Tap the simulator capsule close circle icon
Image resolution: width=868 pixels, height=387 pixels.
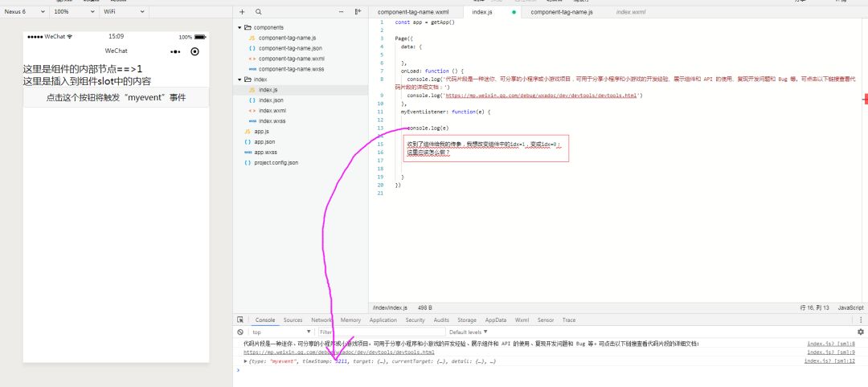pyautogui.click(x=194, y=51)
